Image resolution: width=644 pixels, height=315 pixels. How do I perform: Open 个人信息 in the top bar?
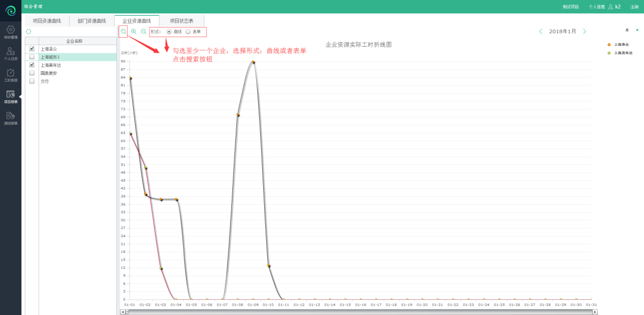pos(596,7)
